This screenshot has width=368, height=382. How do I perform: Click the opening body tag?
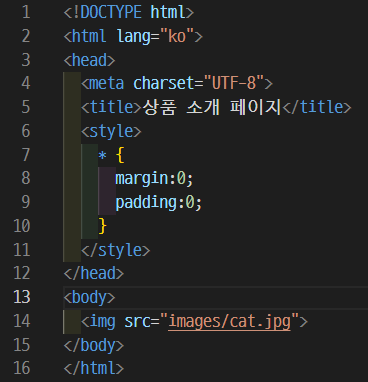pyautogui.click(x=89, y=297)
